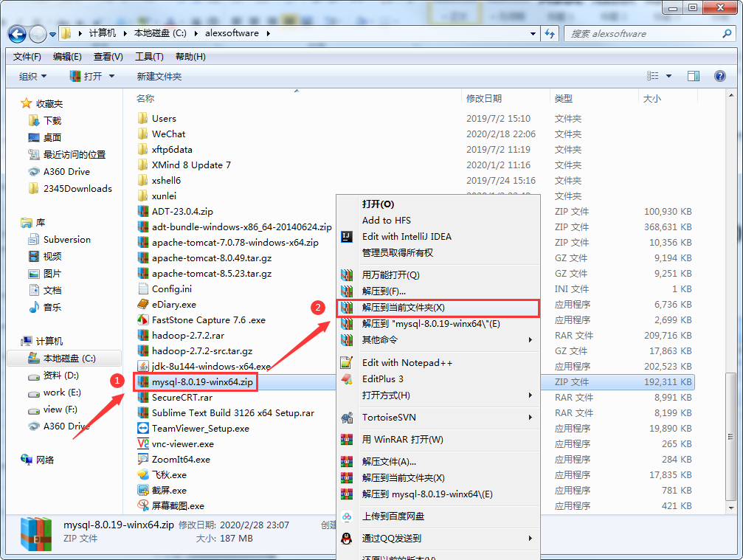743x560 pixels.
Task: Click the EditPlus 3 icon in context menu
Action: [347, 379]
